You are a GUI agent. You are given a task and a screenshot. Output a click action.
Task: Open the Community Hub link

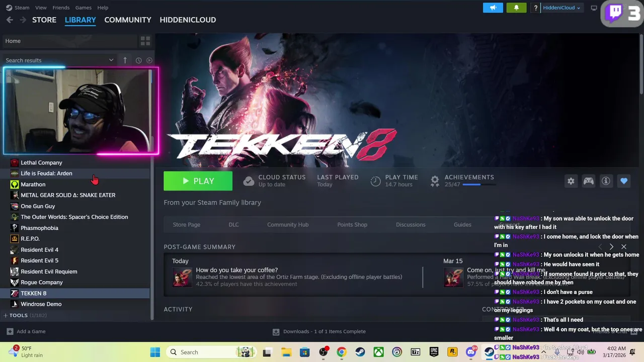pos(288,225)
